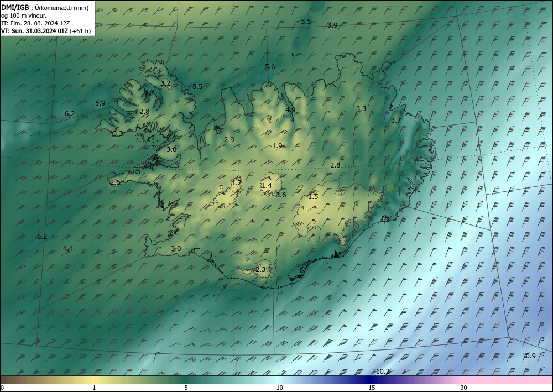
Task: Click the valid time "VT: Sun. 31.03.2024 01Z"
Action: click(x=35, y=31)
